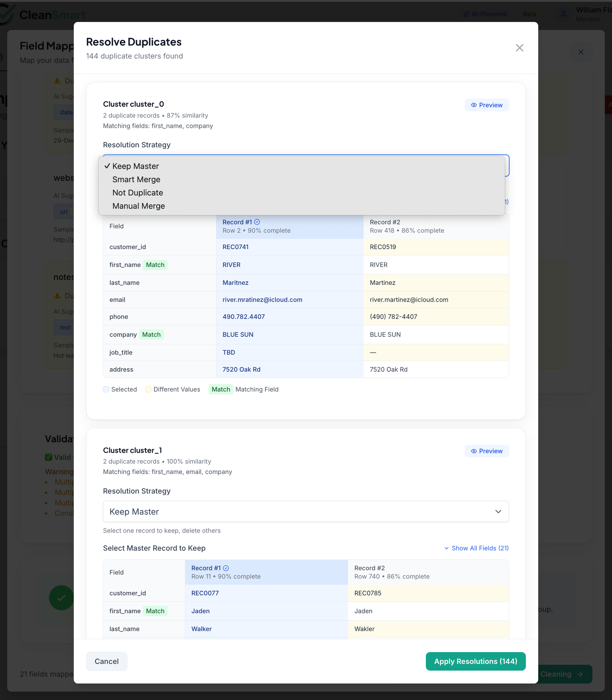612x700 pixels.
Task: Click the yellow Different Values legend swatch
Action: tap(148, 389)
